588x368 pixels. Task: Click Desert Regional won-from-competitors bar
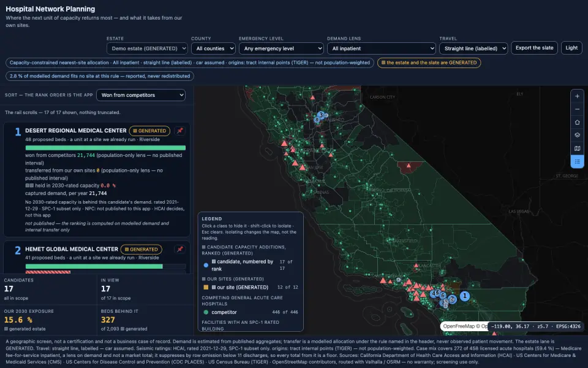tap(105, 148)
